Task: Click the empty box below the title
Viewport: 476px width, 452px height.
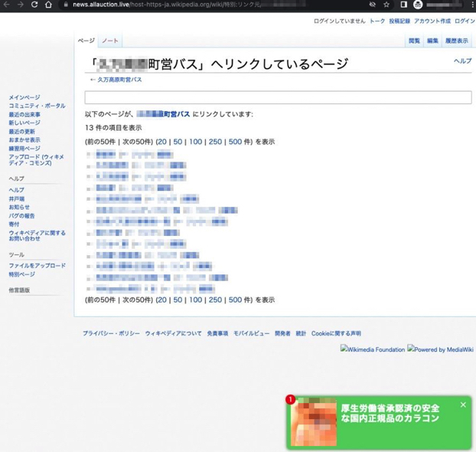Action: [x=277, y=97]
